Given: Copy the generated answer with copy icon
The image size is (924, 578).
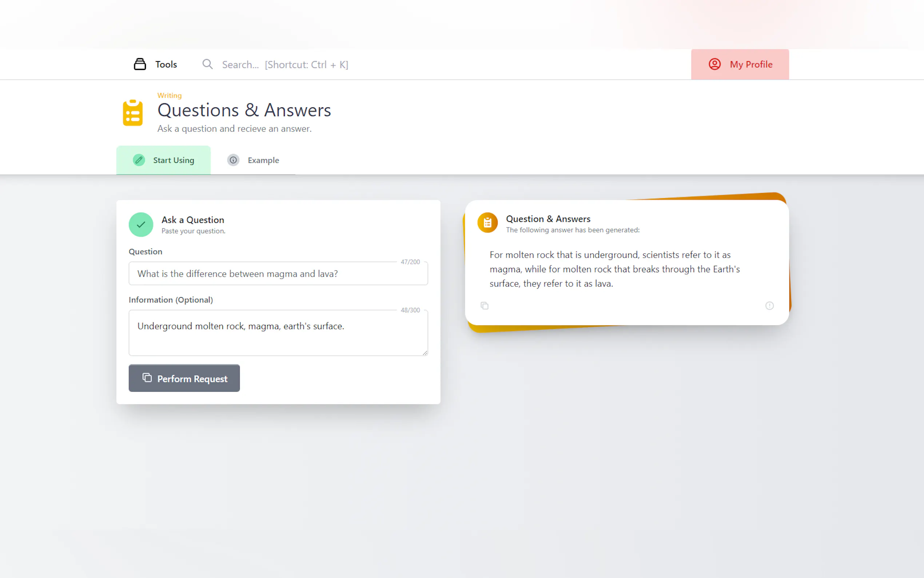Looking at the screenshot, I should [484, 306].
